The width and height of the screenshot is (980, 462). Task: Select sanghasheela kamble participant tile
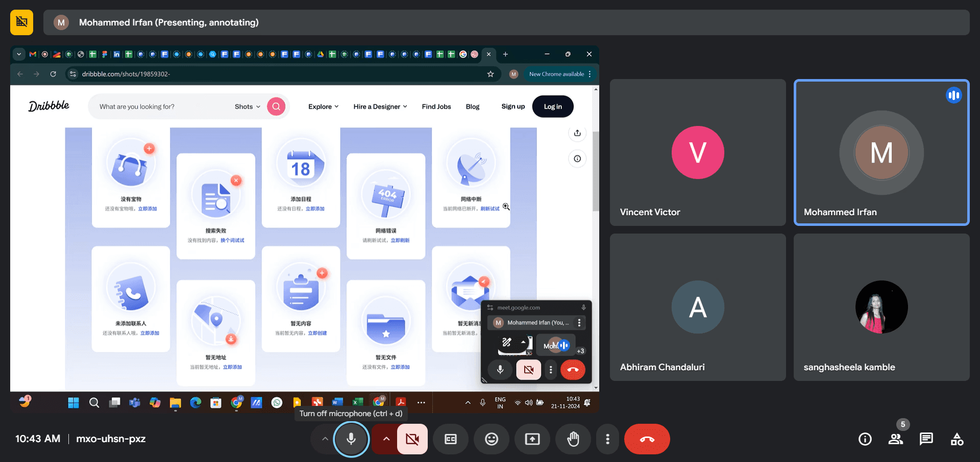point(881,307)
